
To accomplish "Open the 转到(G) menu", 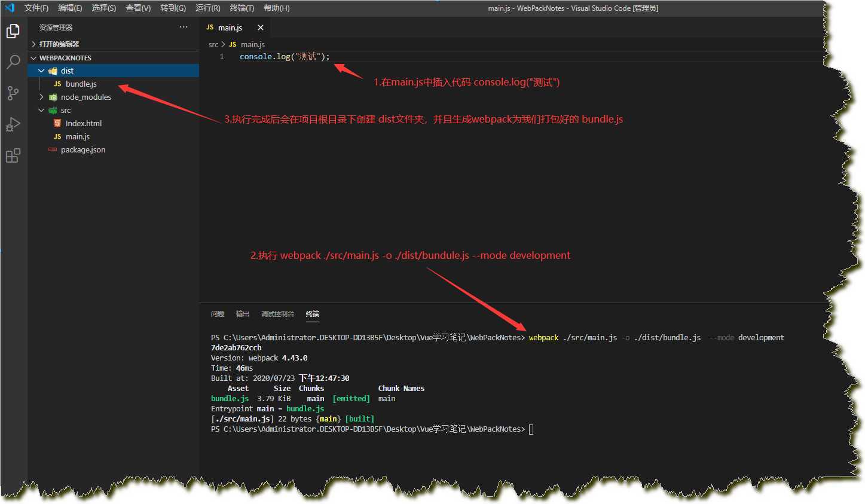I will coord(173,8).
